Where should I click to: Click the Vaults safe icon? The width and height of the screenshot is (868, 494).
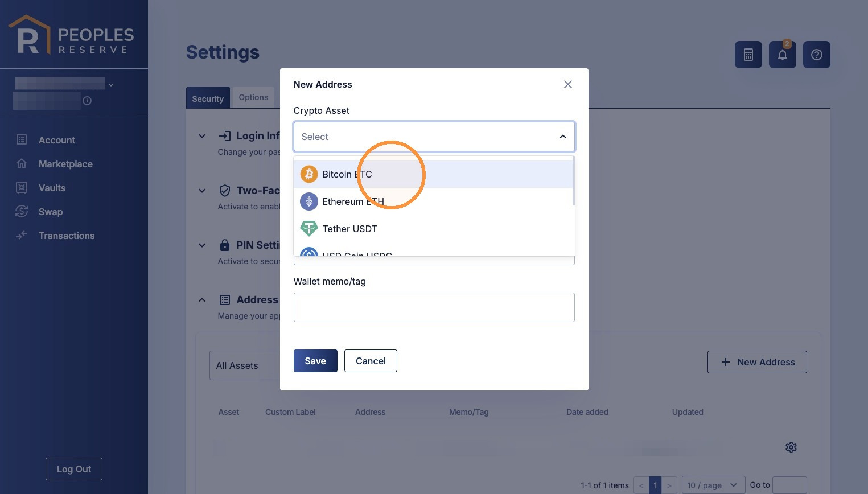(22, 187)
